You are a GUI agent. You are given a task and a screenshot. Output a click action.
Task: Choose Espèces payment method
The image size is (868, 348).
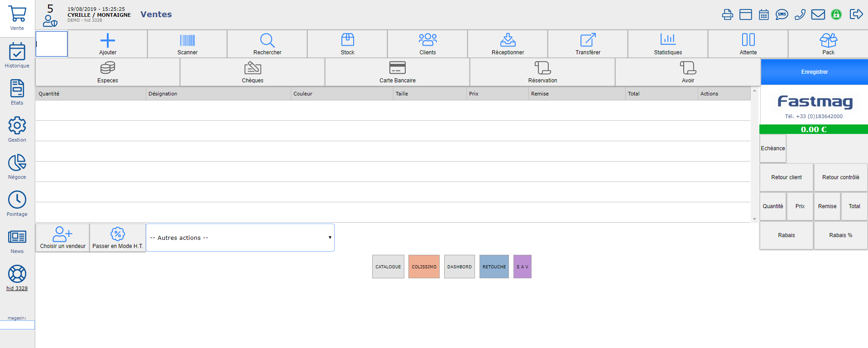pyautogui.click(x=108, y=72)
